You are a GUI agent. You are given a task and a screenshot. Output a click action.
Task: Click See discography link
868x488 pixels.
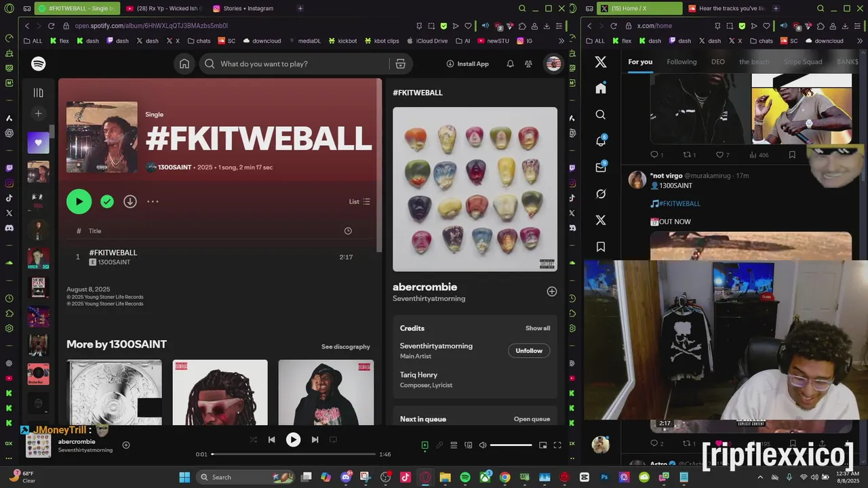[346, 346]
